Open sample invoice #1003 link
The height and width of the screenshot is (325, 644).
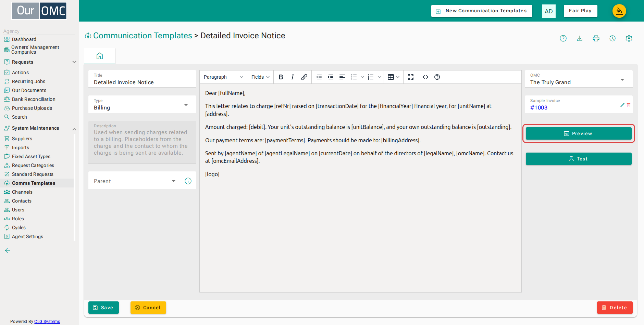click(539, 107)
